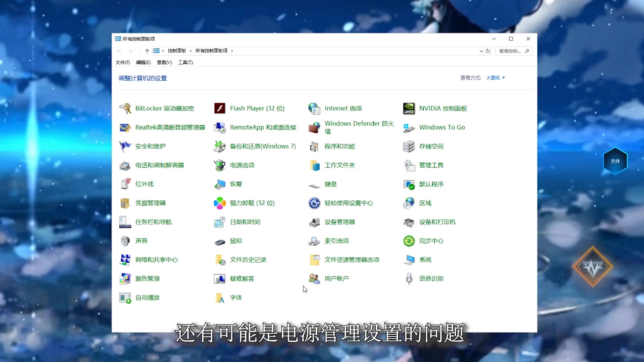This screenshot has height=362, width=644.
Task: Open 强力卸载 (32 位)
Action: coord(252,203)
